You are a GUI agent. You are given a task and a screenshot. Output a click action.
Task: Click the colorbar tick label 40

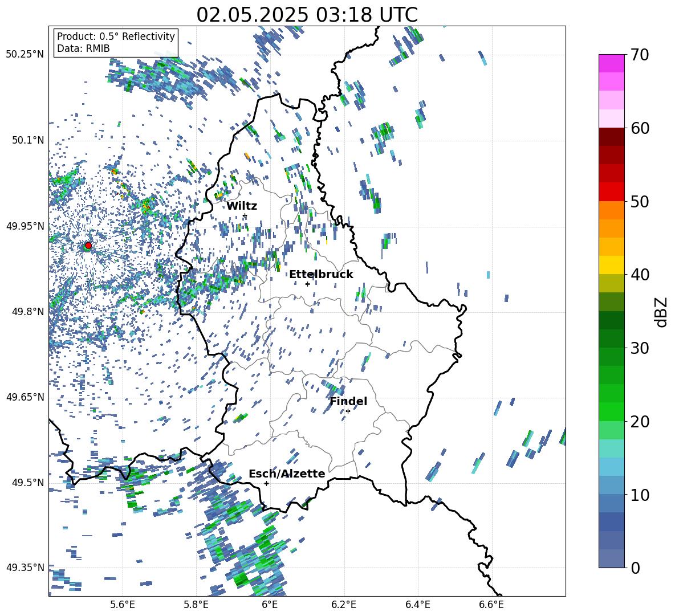(640, 275)
